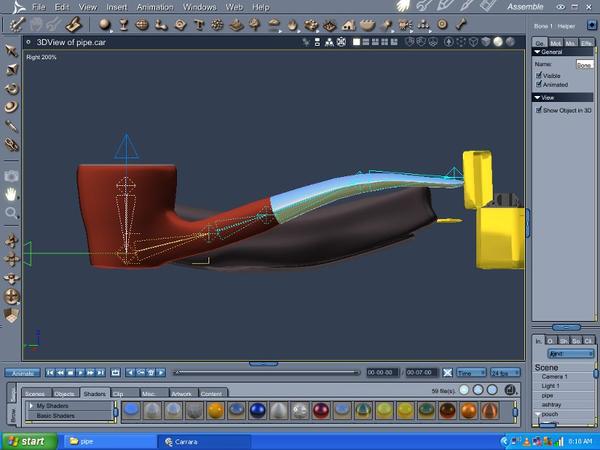Click the flame icon in the top toolbar
600x450 pixels.
[292, 25]
